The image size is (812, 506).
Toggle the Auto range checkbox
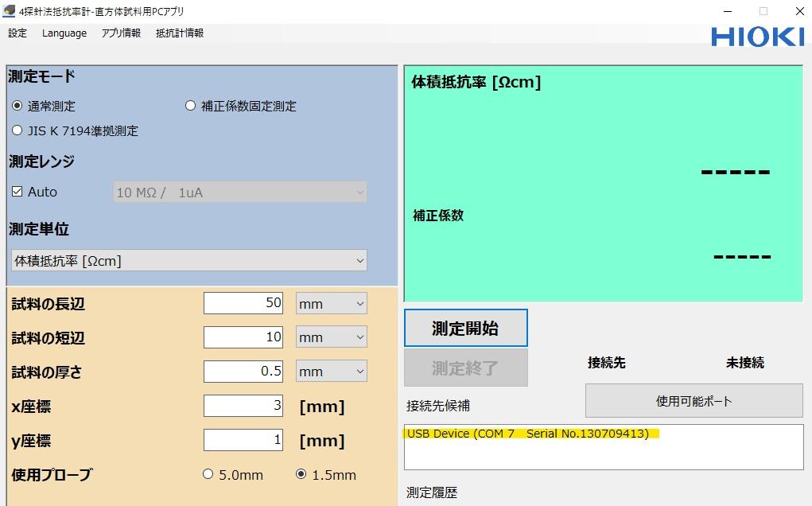(17, 191)
